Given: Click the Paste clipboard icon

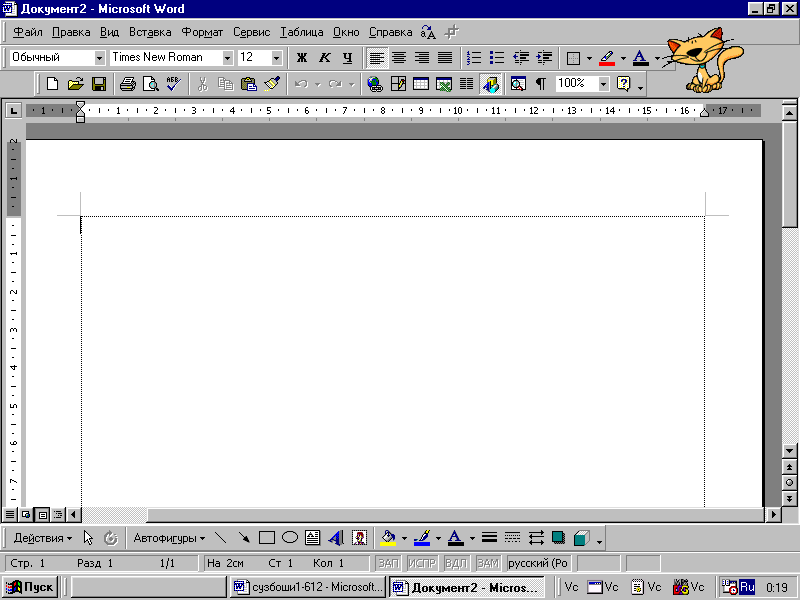Looking at the screenshot, I should tap(248, 84).
